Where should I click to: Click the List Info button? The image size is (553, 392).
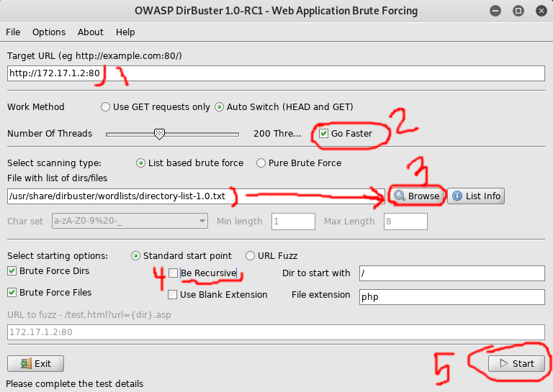[x=476, y=196]
